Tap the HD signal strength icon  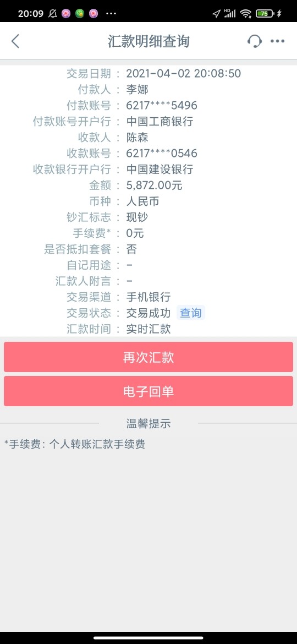tap(230, 13)
